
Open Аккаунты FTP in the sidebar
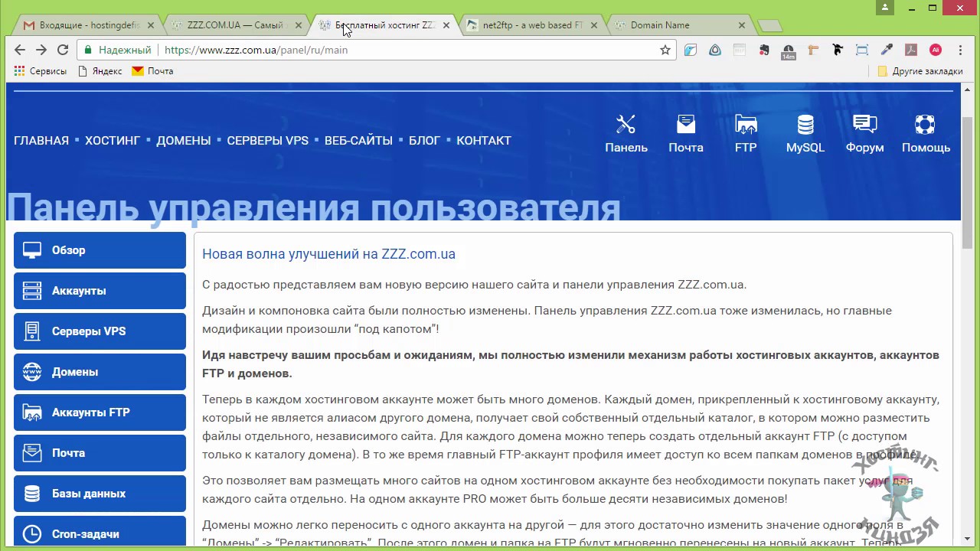(x=100, y=412)
